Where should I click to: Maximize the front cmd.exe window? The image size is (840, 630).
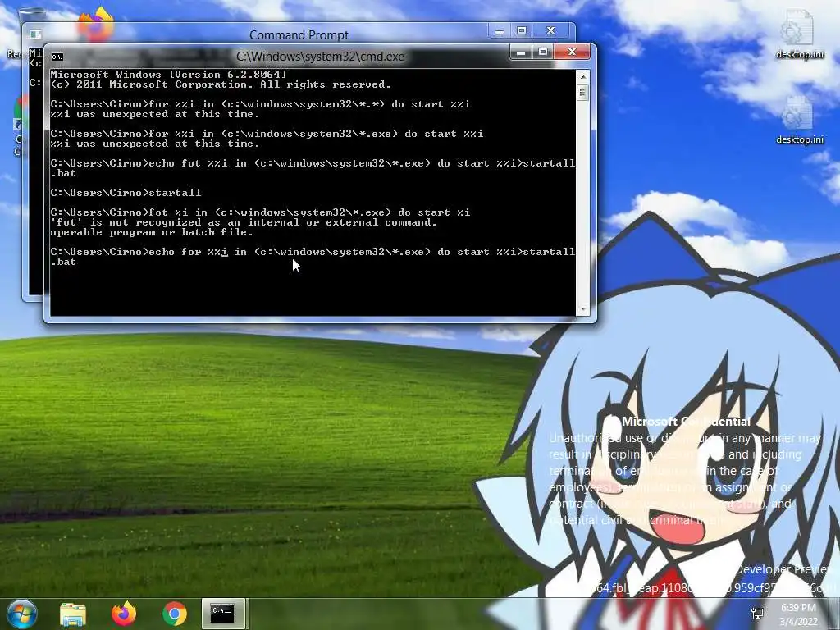tap(543, 52)
